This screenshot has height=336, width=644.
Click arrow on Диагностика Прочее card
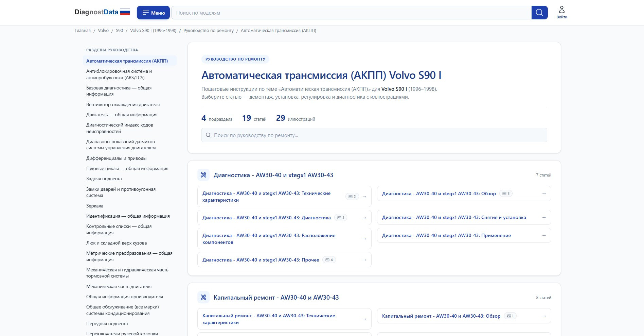coord(364,260)
